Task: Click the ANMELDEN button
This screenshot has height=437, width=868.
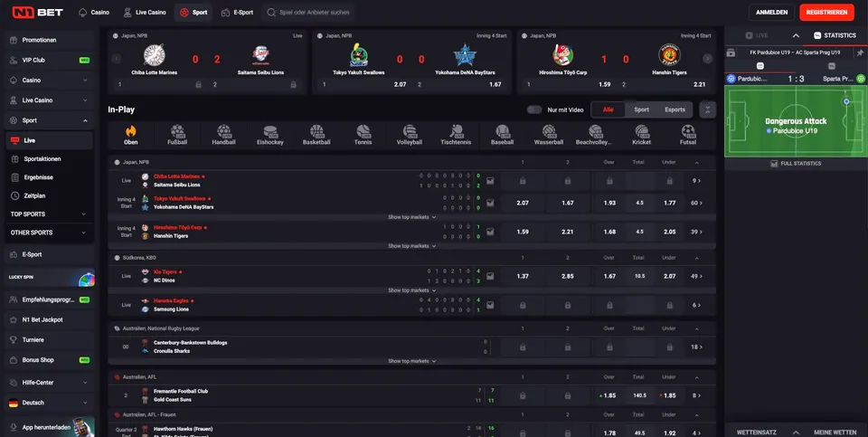Action: (770, 13)
